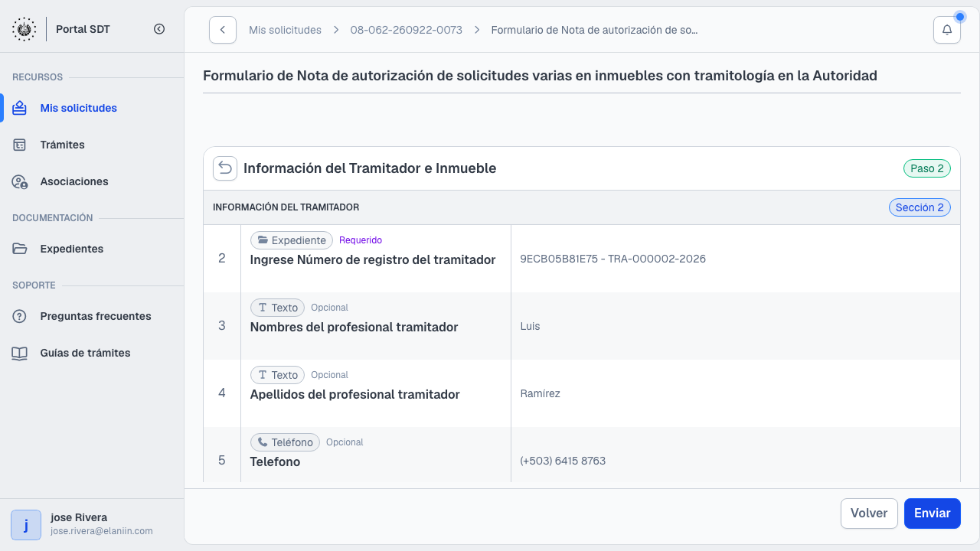Click the Portal SDT coat of arms logo
This screenshot has width=980, height=551.
tap(24, 29)
